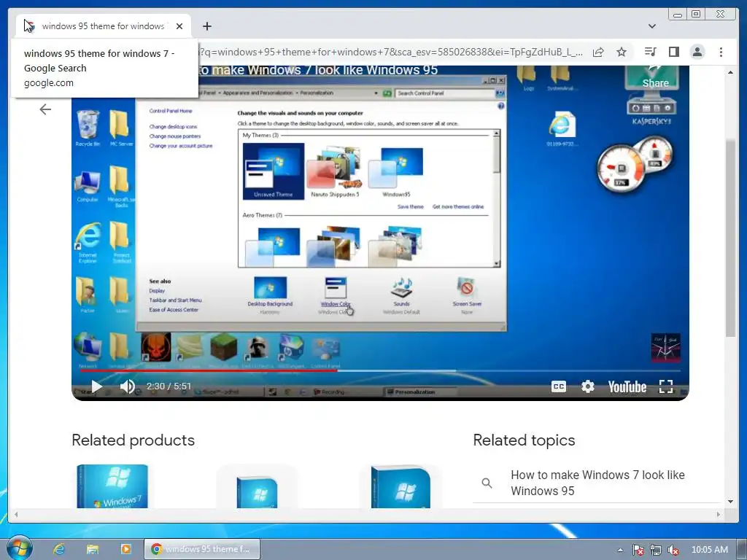Click the search icon beside related topic
Screen dimensions: 747x560
coord(487,483)
